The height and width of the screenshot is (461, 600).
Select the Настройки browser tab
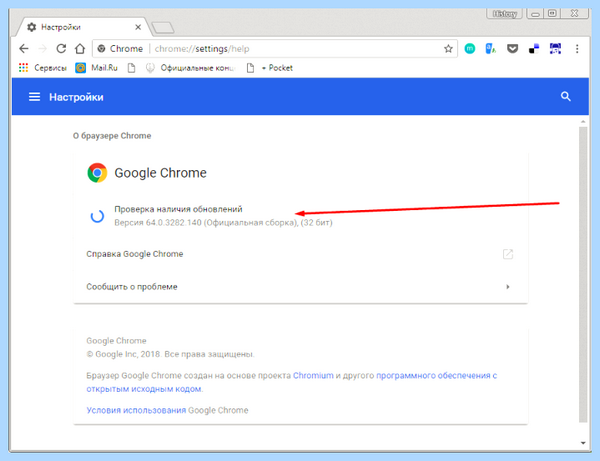(83, 27)
